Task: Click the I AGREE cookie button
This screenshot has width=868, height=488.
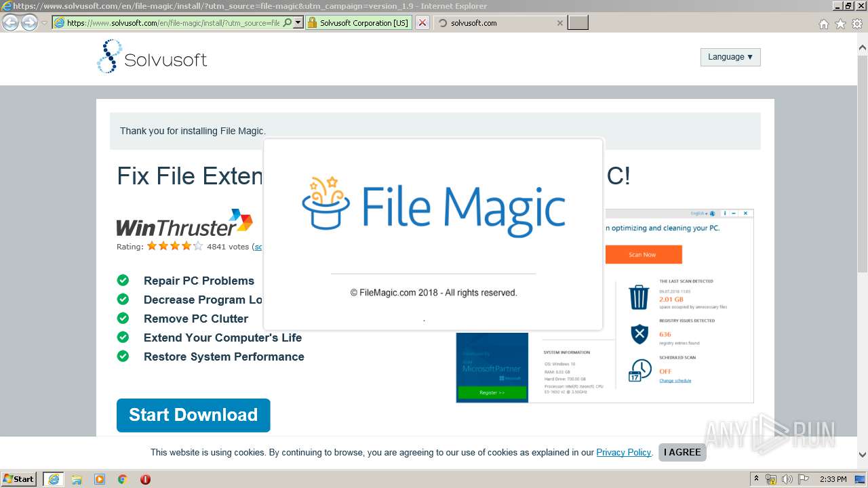Action: tap(682, 452)
